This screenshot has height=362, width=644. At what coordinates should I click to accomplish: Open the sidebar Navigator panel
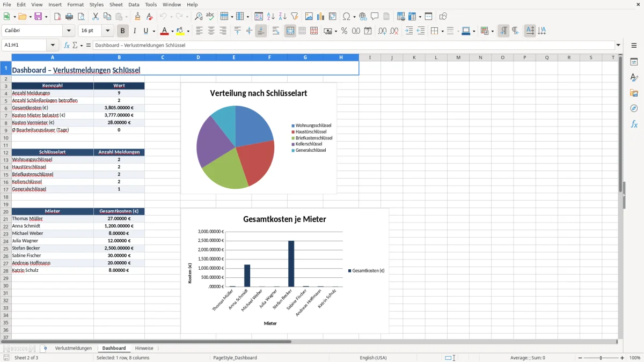634,109
